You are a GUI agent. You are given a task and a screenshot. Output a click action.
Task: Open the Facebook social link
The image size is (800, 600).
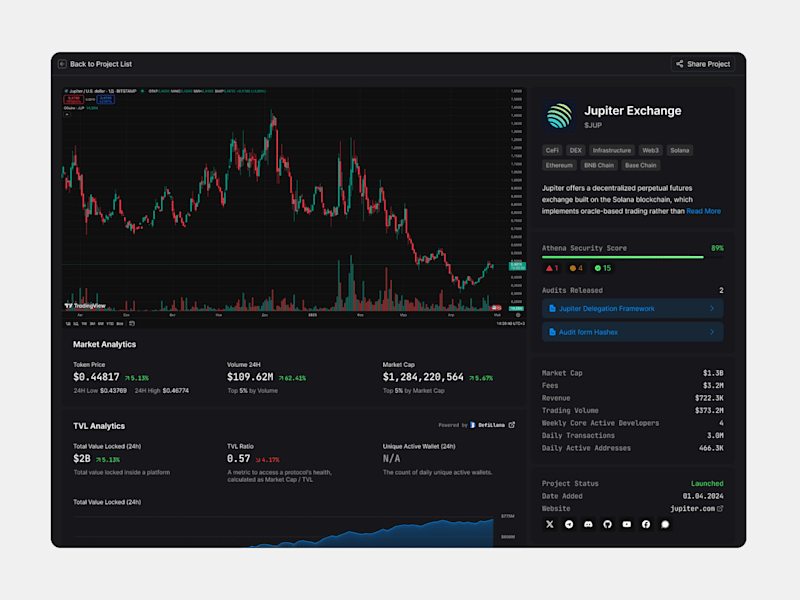tap(646, 524)
